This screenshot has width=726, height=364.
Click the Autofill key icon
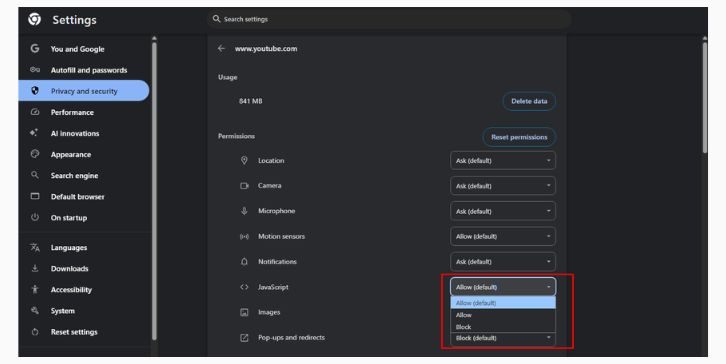coord(35,70)
